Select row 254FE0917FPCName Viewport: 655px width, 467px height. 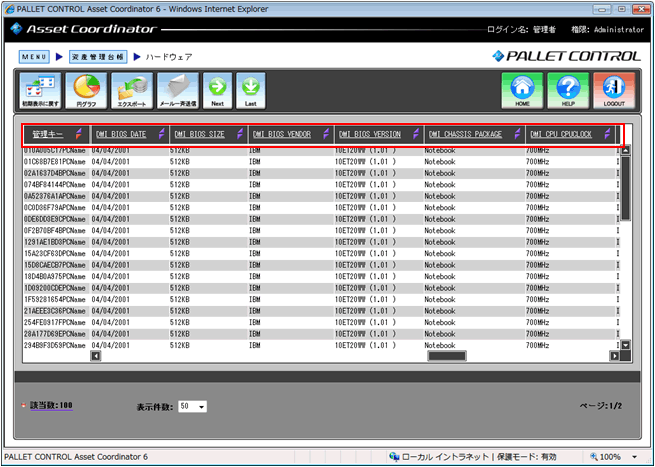(x=321, y=322)
